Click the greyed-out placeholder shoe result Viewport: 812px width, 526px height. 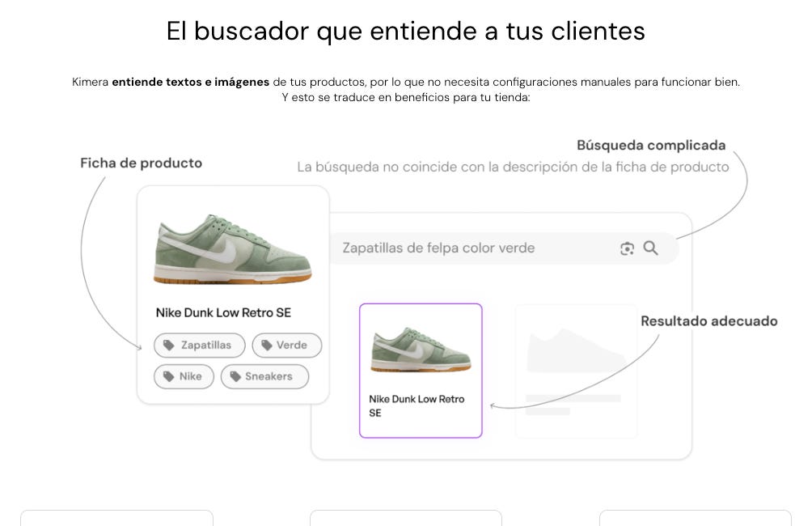point(576,371)
